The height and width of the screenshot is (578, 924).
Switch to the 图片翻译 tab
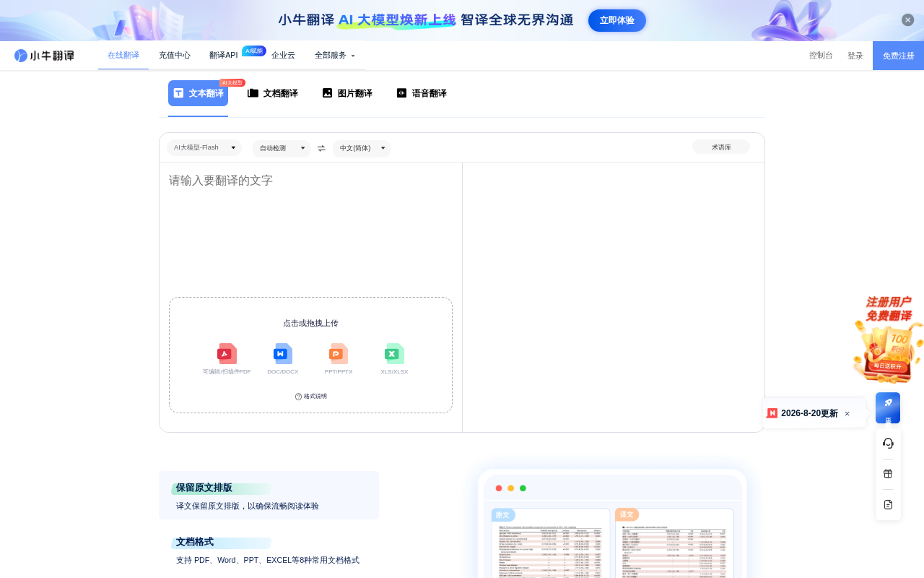347,93
